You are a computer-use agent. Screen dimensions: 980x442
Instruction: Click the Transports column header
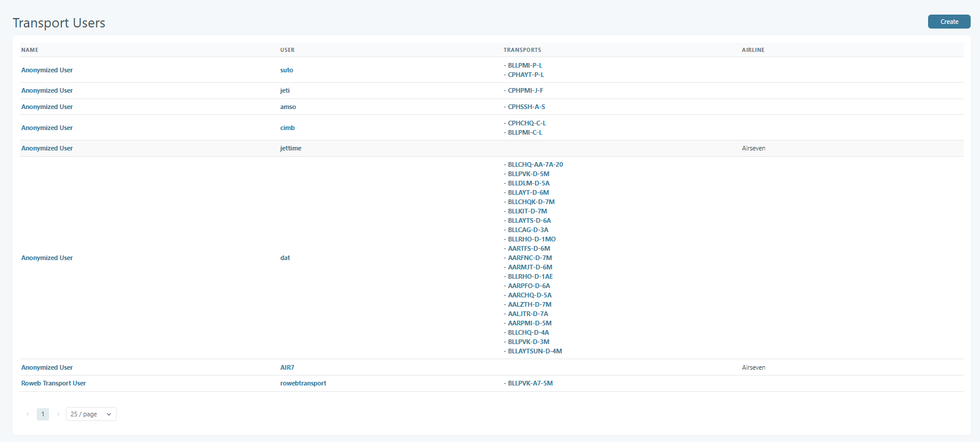(x=522, y=50)
